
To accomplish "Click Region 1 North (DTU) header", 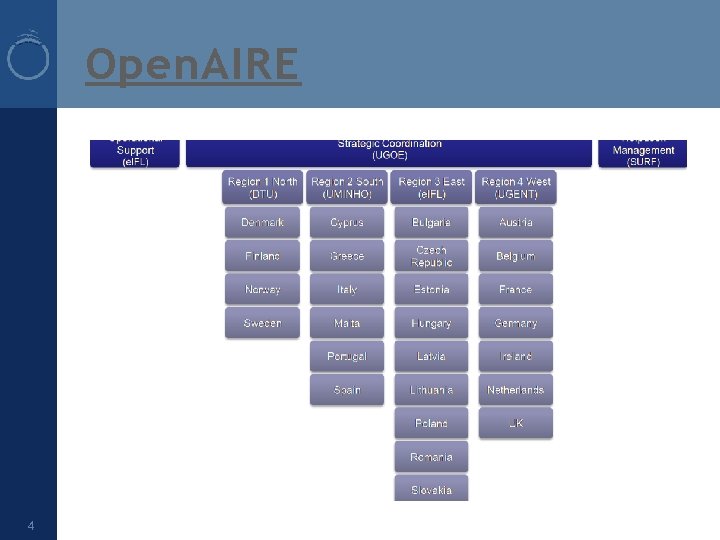I will (263, 187).
